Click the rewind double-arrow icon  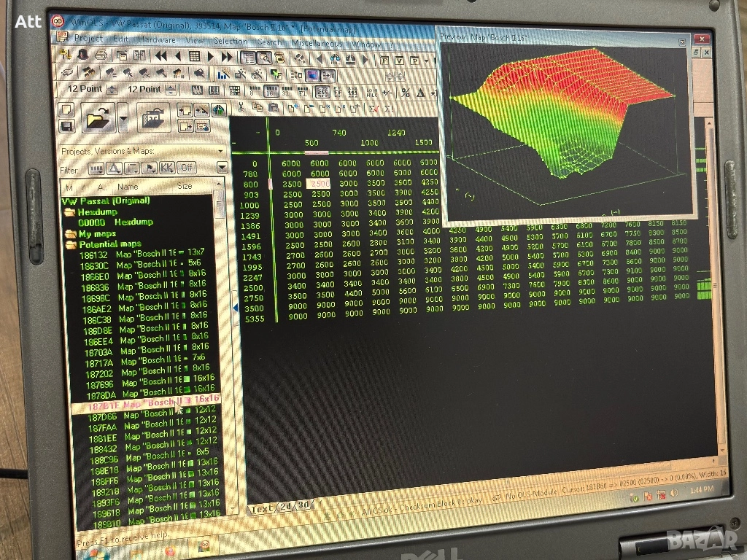[161, 55]
